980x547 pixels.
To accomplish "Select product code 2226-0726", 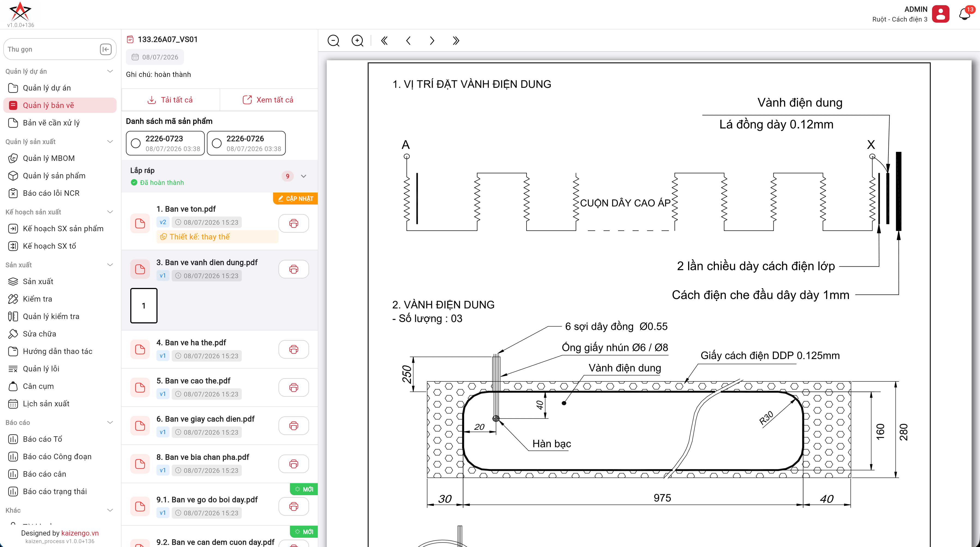I will tap(246, 143).
